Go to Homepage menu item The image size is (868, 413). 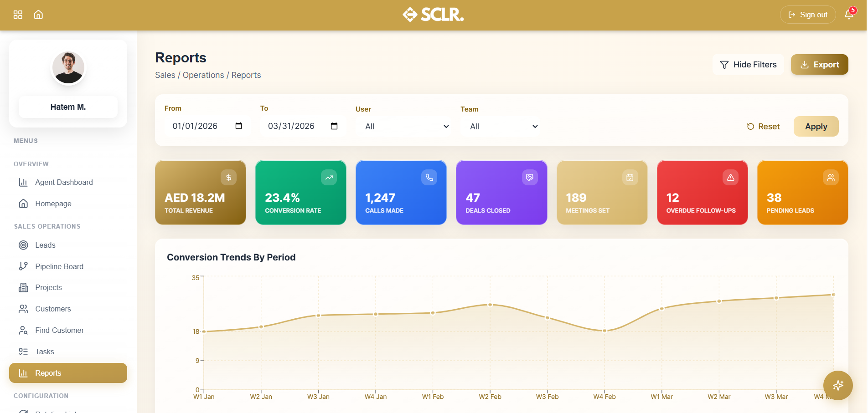(68, 204)
